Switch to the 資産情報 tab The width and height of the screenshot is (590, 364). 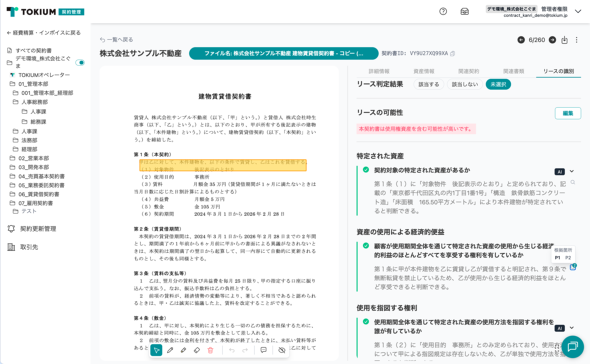(424, 71)
